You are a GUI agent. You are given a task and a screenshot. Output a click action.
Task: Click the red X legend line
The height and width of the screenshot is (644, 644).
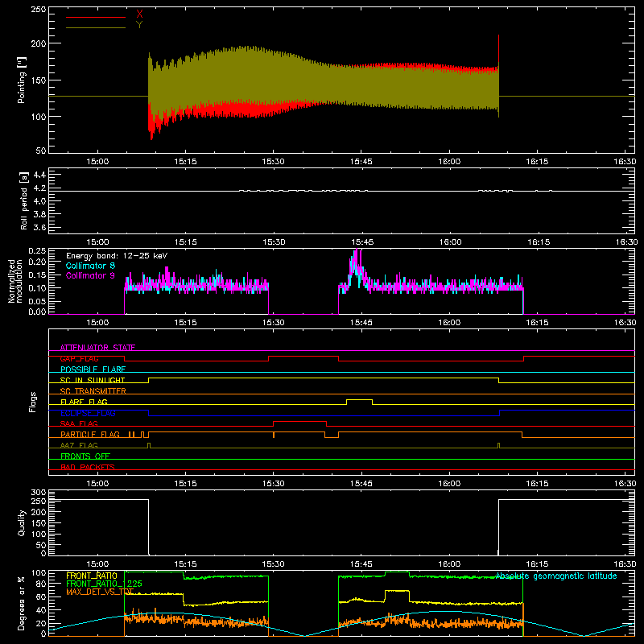(96, 17)
